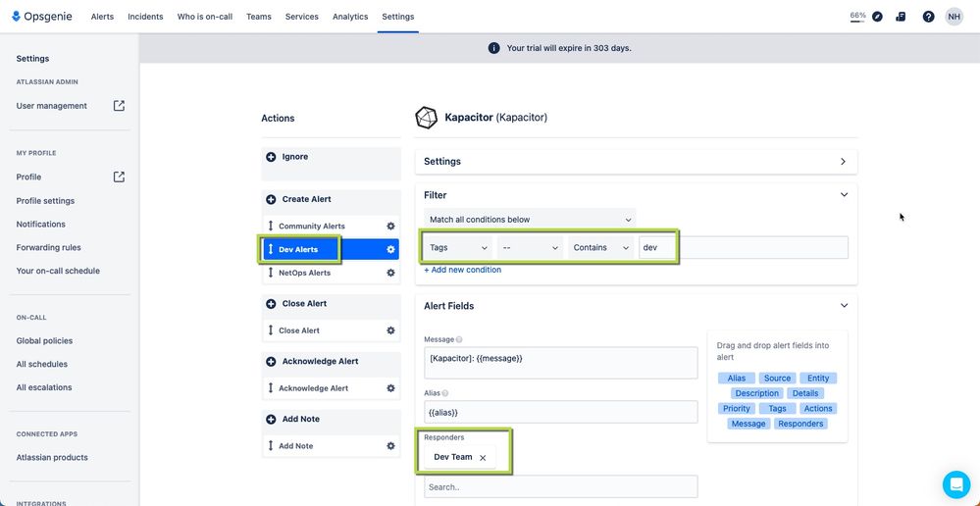Click plus icon next to Acknowledge Alert heading

pyautogui.click(x=271, y=361)
